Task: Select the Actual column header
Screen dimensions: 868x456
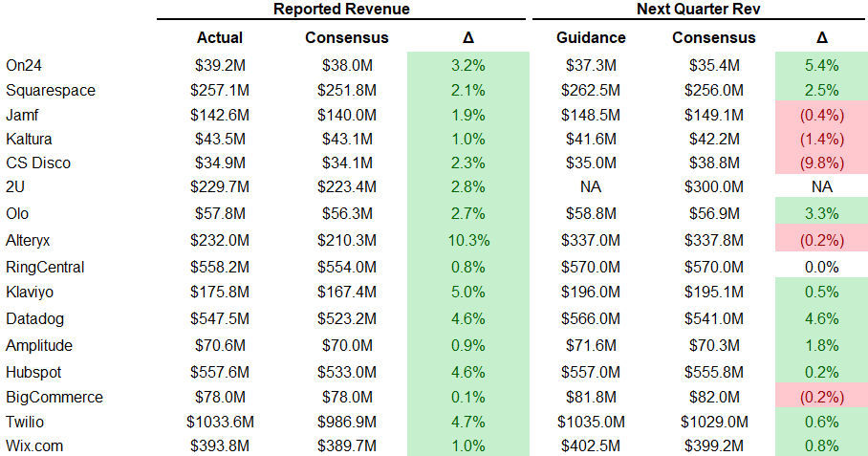Action: pyautogui.click(x=220, y=37)
